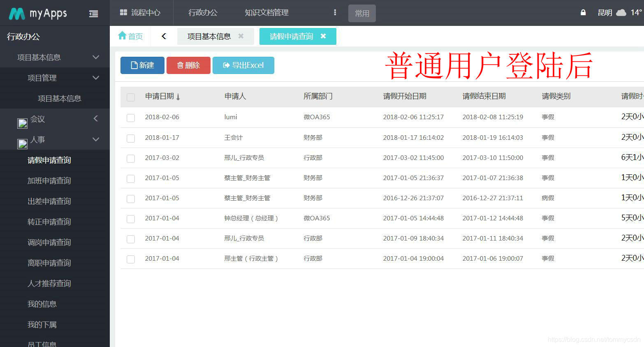Click the 所属部门 column header
The width and height of the screenshot is (644, 347).
coord(318,96)
